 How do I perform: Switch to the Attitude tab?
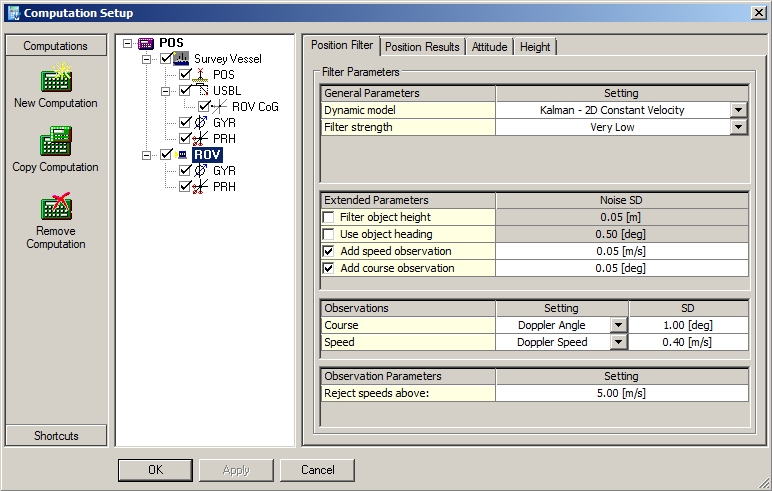(x=490, y=47)
